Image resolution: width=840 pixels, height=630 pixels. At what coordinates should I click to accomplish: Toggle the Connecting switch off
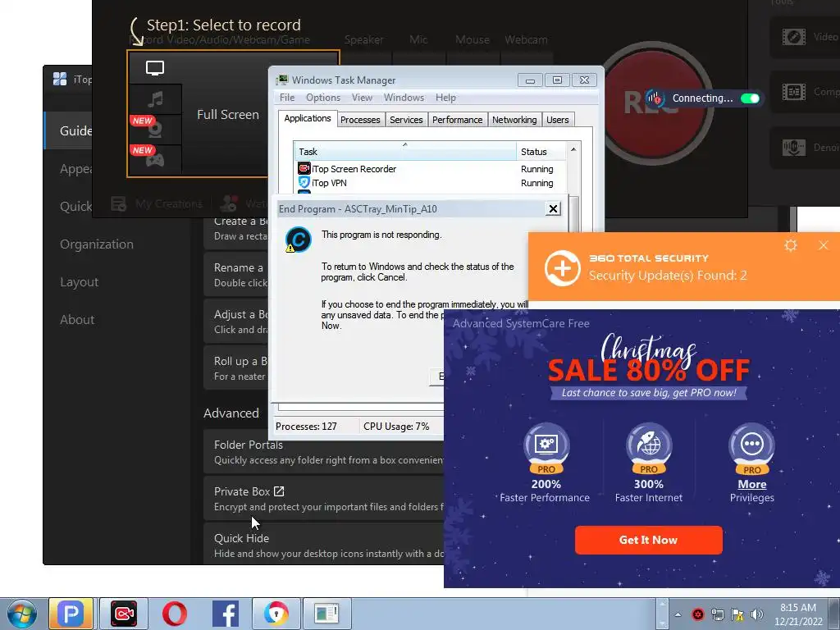click(x=750, y=98)
